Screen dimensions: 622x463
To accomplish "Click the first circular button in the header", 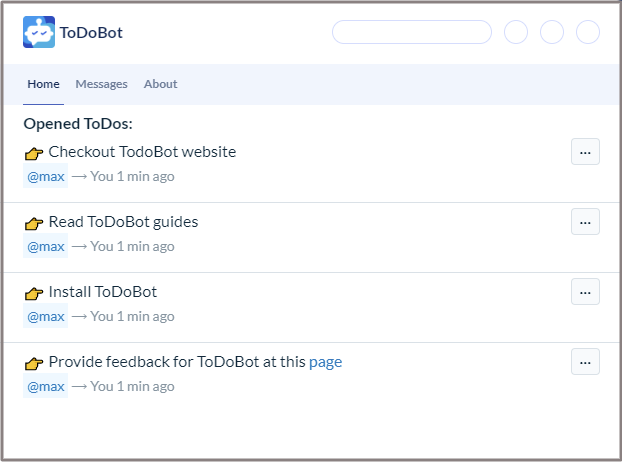I will (516, 32).
